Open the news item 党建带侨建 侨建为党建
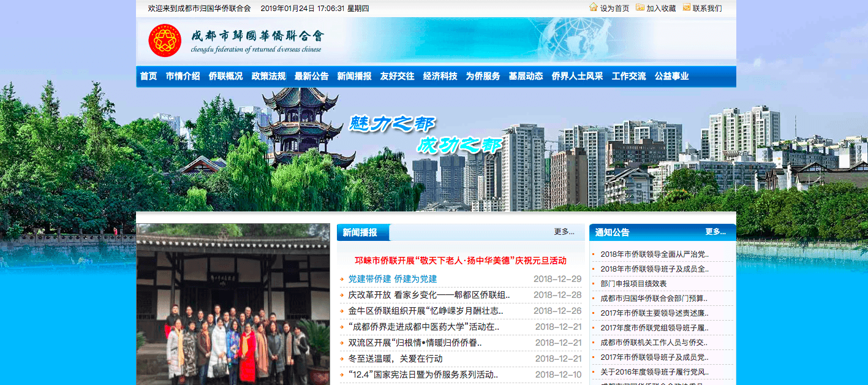 click(x=392, y=279)
